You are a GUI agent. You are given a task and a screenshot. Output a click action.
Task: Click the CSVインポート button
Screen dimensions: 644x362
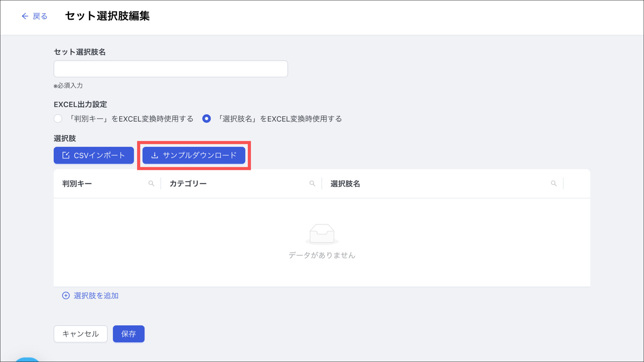pos(94,155)
